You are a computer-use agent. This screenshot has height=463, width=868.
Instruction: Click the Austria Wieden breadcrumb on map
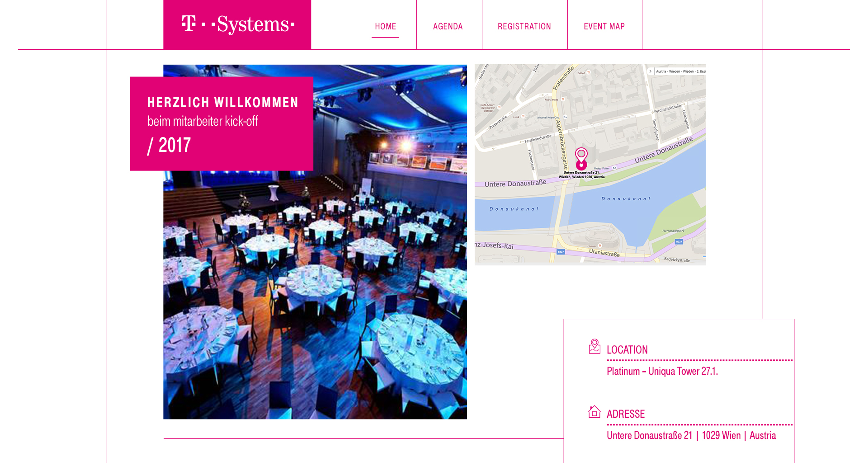680,71
